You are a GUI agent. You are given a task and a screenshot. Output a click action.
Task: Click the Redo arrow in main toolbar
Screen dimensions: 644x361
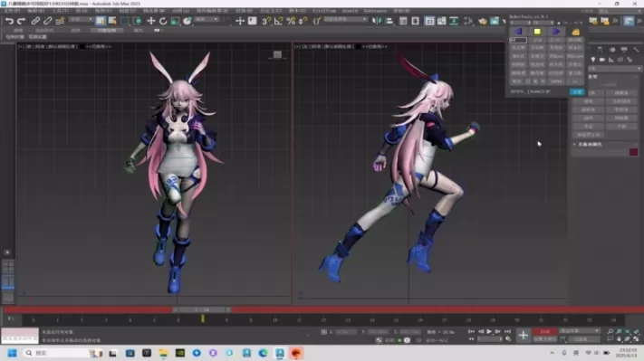(21, 21)
